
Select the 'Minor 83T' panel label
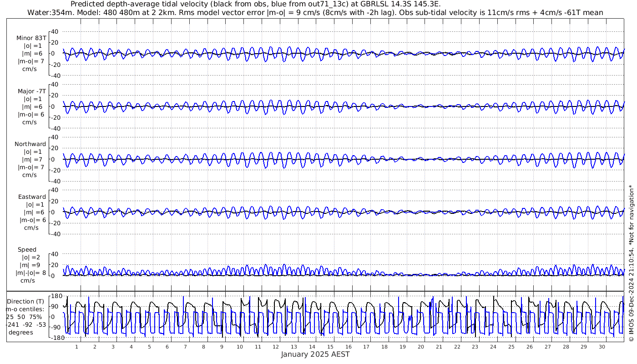coord(32,38)
